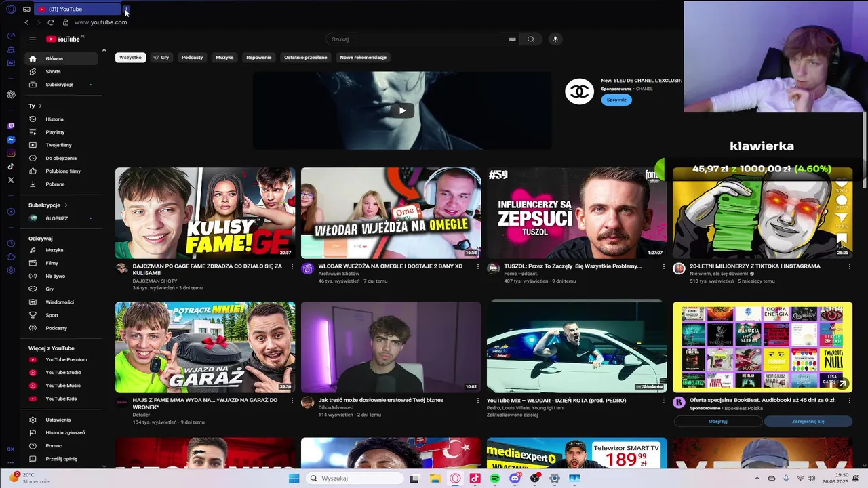Viewport: 868px width, 488px height.
Task: Open Windows Start menu
Action: point(294,479)
